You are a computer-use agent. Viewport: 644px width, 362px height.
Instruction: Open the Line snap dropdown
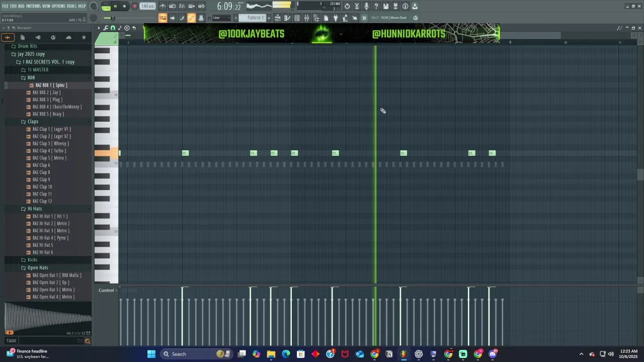point(222,18)
